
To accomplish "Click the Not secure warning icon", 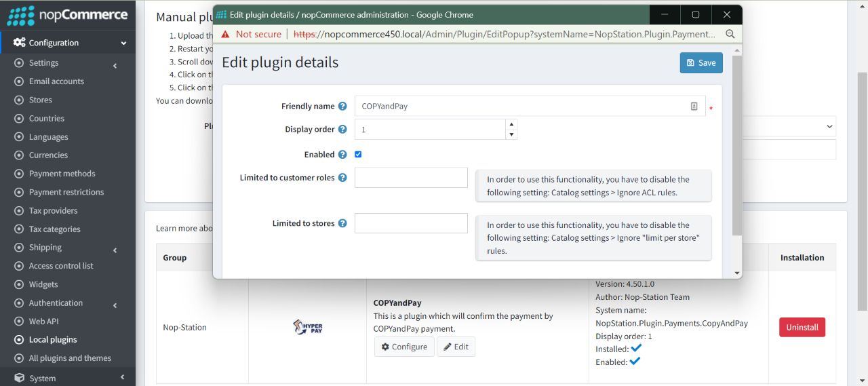I will 225,34.
